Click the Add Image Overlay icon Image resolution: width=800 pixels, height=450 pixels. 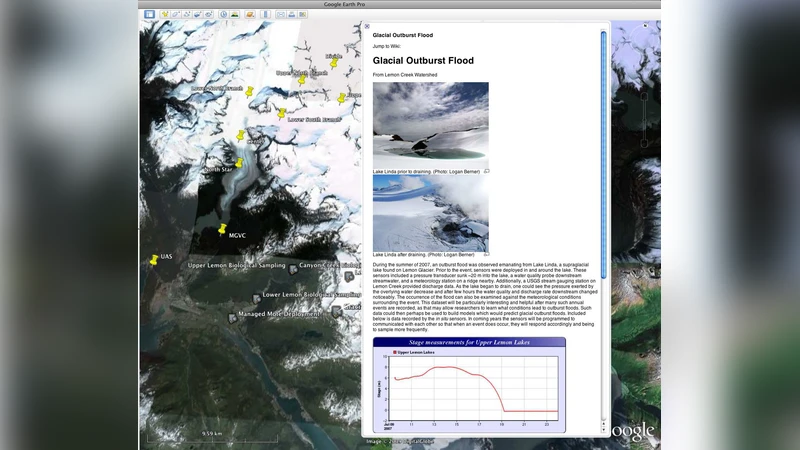point(198,14)
